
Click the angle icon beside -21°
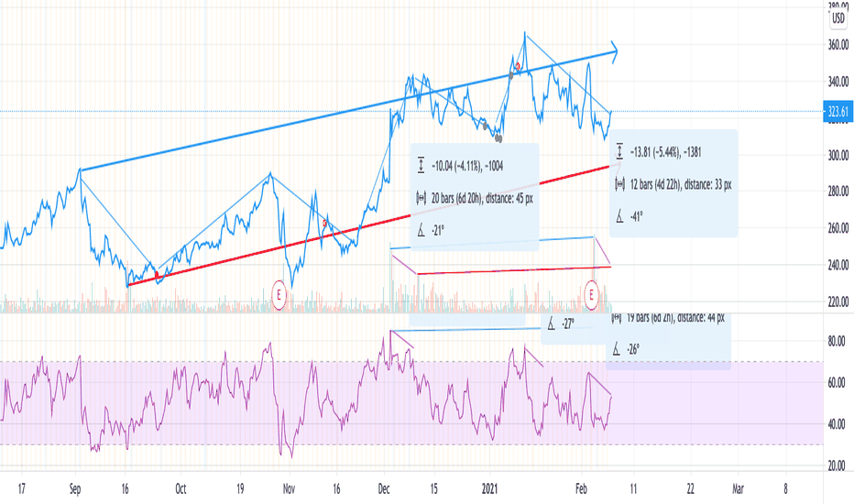pos(421,231)
